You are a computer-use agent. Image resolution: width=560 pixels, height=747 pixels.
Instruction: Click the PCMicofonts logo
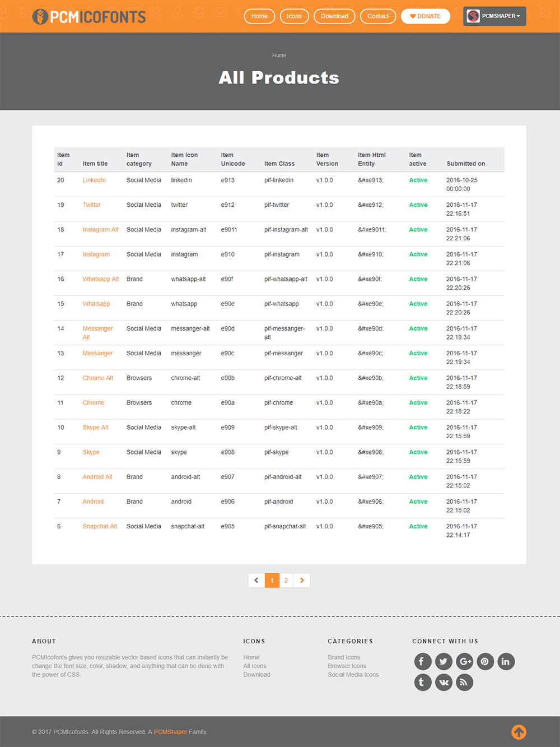89,17
